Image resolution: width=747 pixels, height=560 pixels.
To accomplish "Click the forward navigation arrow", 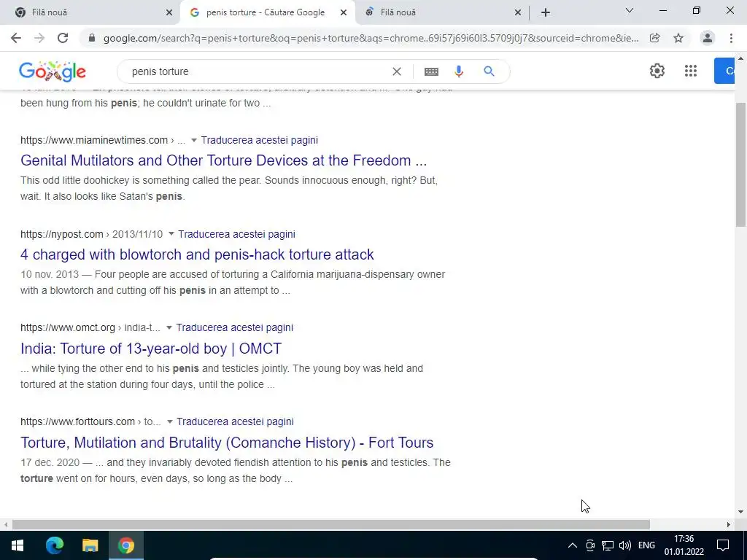I will pyautogui.click(x=39, y=38).
